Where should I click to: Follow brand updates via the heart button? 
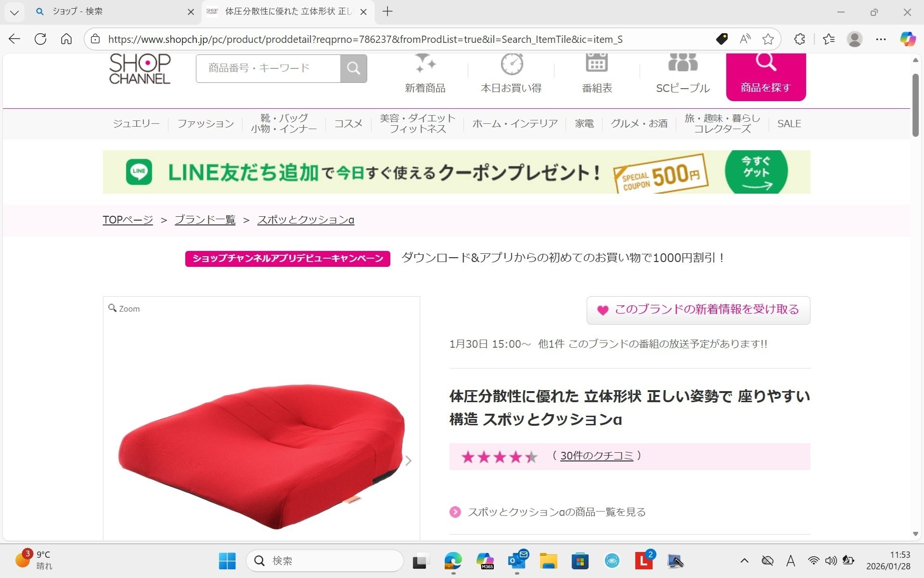pos(697,310)
